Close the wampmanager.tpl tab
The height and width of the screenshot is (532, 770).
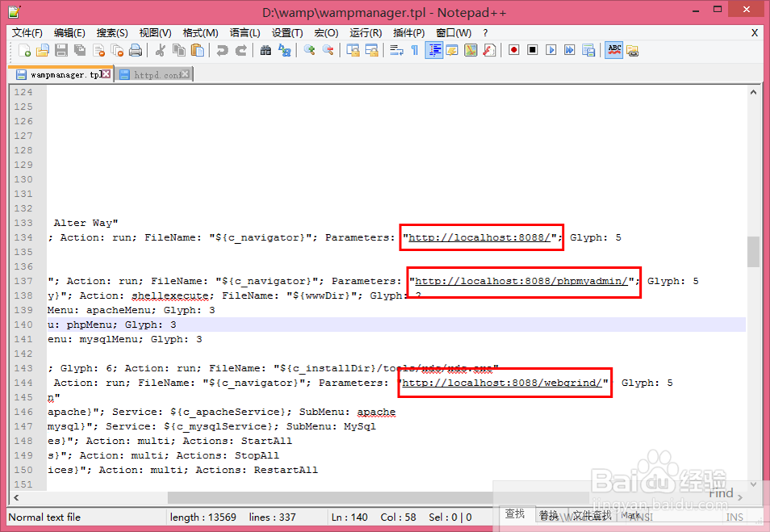pos(106,74)
